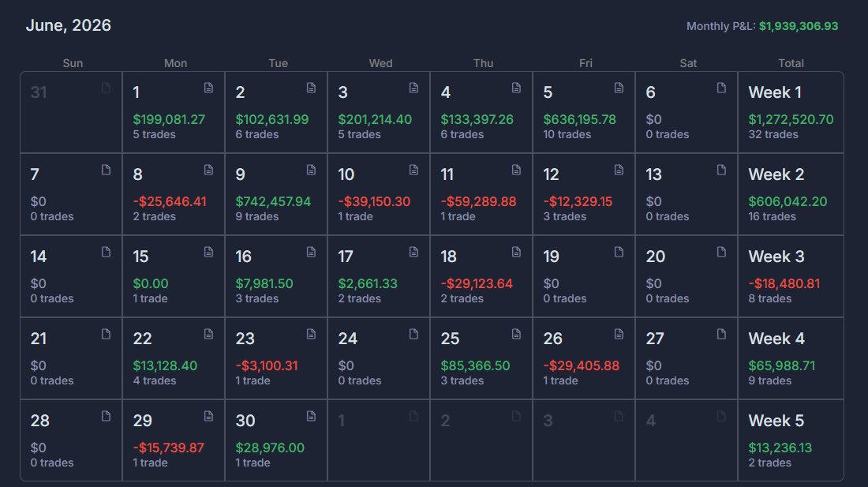Open the blank note icon on June 13
This screenshot has width=868, height=487.
pos(721,170)
